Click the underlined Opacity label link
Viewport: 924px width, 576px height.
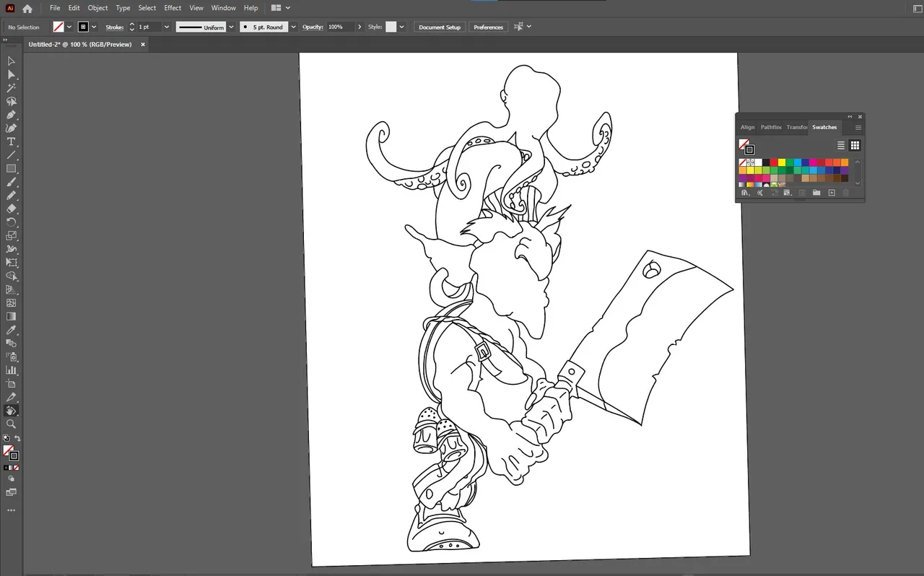pyautogui.click(x=313, y=27)
